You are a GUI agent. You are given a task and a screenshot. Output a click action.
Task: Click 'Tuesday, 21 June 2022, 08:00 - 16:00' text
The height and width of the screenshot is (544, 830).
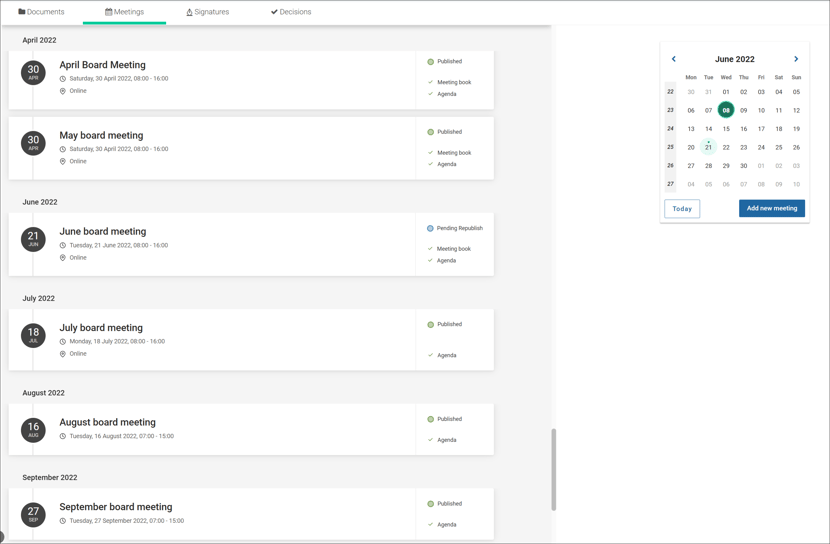pyautogui.click(x=119, y=245)
